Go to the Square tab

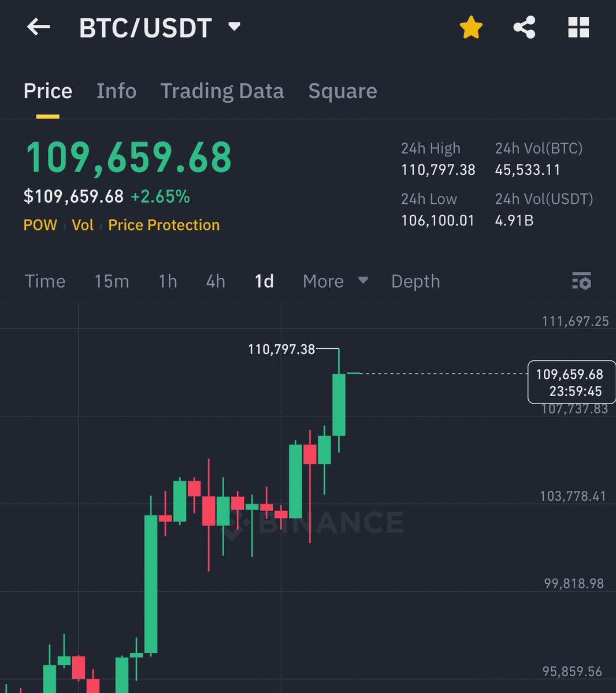point(342,91)
